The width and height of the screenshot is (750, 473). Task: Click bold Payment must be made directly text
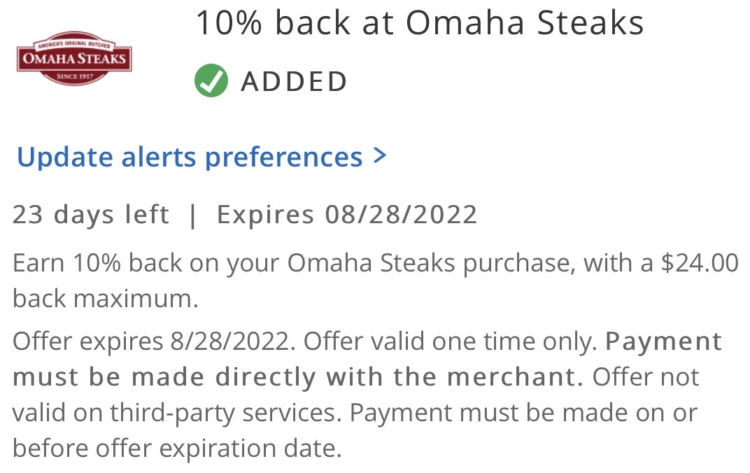[x=367, y=359]
